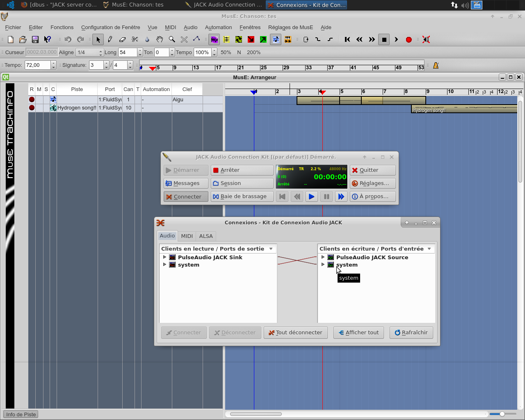Switch to the MIDI tab in Connexions
Image resolution: width=525 pixels, height=420 pixels.
[187, 236]
